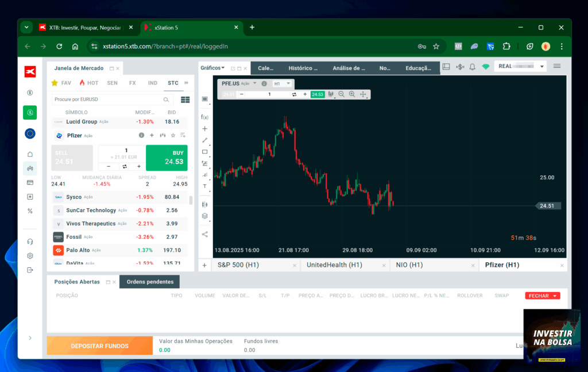Expand the FECHAR dropdown button

point(555,296)
